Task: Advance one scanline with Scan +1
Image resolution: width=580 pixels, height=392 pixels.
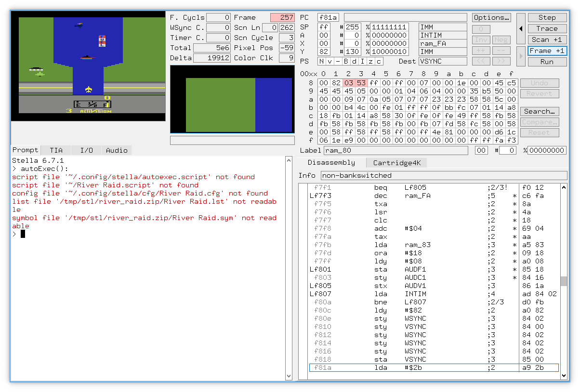Action: 547,39
